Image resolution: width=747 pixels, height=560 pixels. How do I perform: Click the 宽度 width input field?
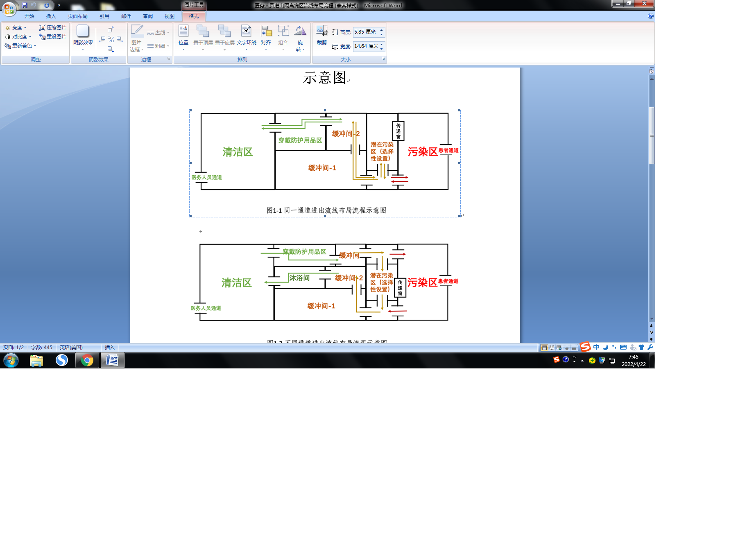point(366,46)
